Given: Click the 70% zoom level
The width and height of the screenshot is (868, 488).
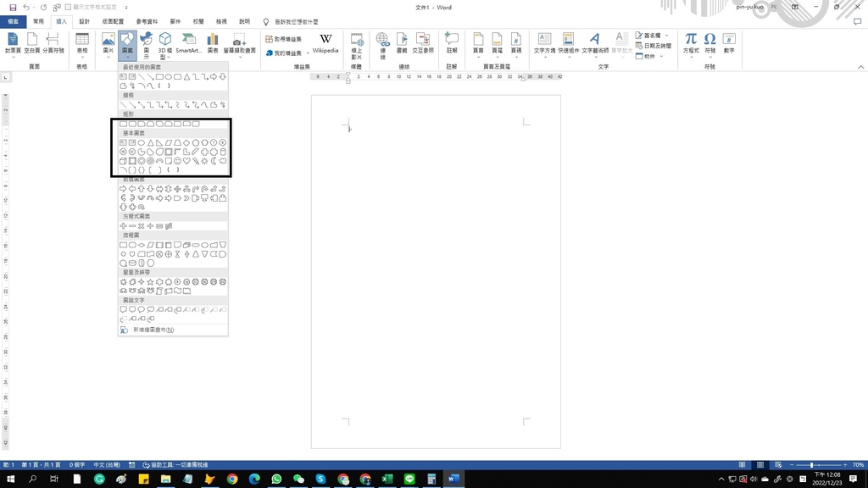Looking at the screenshot, I should pyautogui.click(x=859, y=465).
